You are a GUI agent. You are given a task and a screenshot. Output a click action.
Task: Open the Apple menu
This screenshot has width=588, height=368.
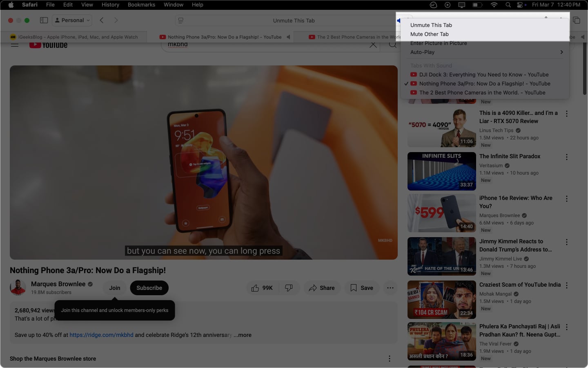[11, 4]
